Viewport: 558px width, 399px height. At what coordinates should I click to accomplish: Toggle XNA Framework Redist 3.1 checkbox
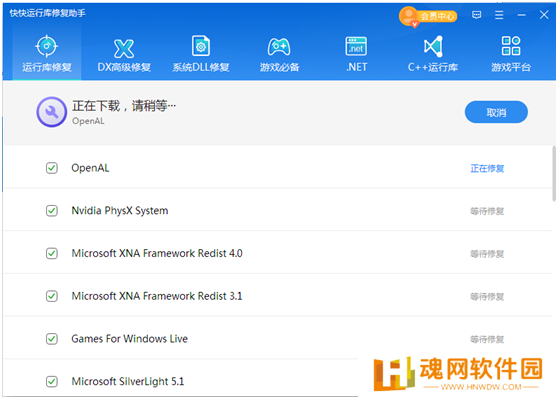52,296
